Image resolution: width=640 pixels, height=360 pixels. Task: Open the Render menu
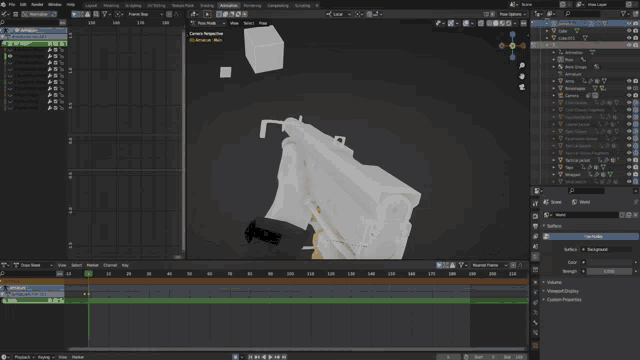click(37, 4)
